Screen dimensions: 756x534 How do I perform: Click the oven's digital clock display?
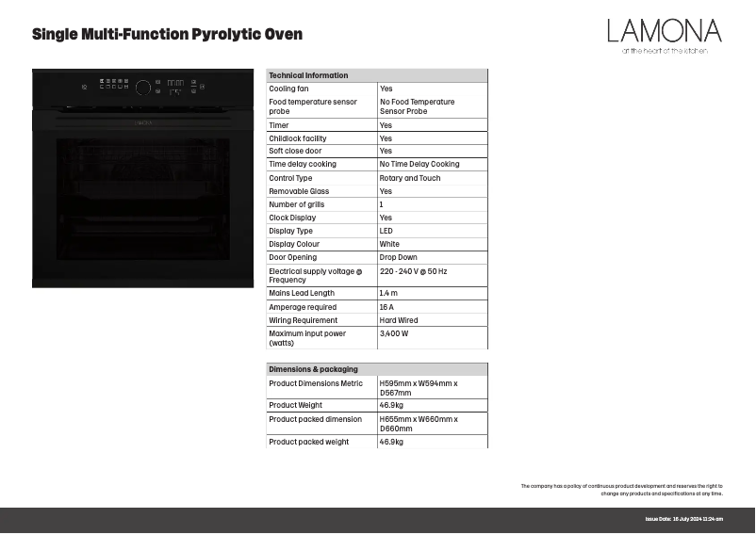pos(175,83)
